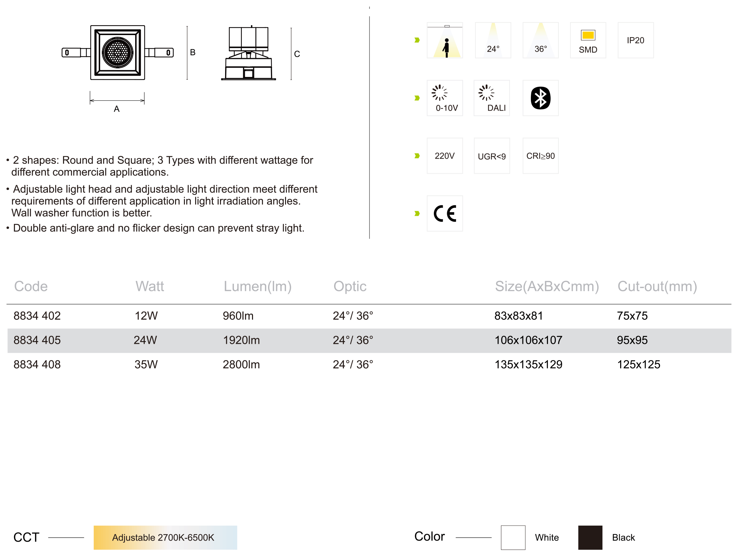Viewport: 740px width, 560px height.
Task: Click the CE certification mark
Action: pyautogui.click(x=445, y=213)
